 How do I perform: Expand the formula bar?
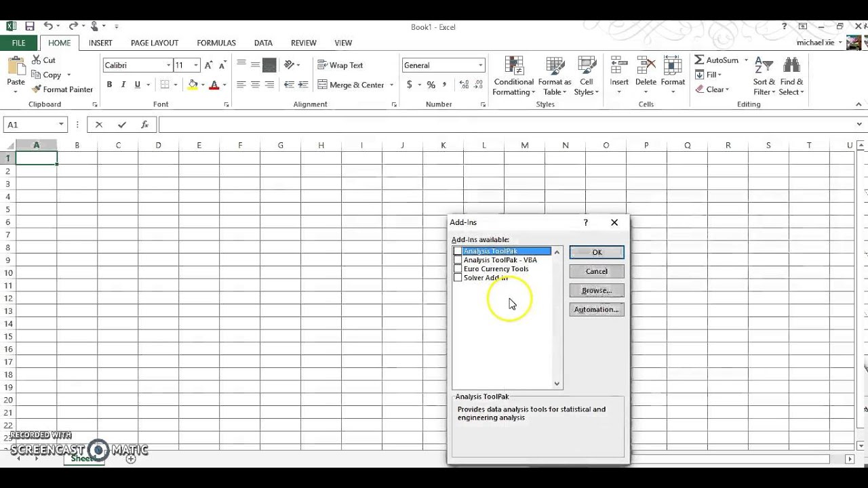click(x=860, y=125)
